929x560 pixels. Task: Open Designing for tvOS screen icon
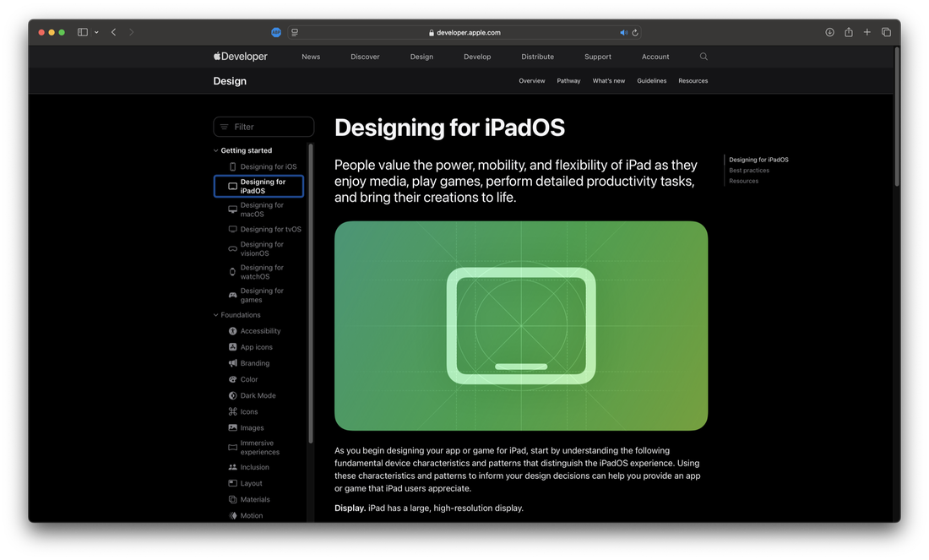(x=232, y=230)
